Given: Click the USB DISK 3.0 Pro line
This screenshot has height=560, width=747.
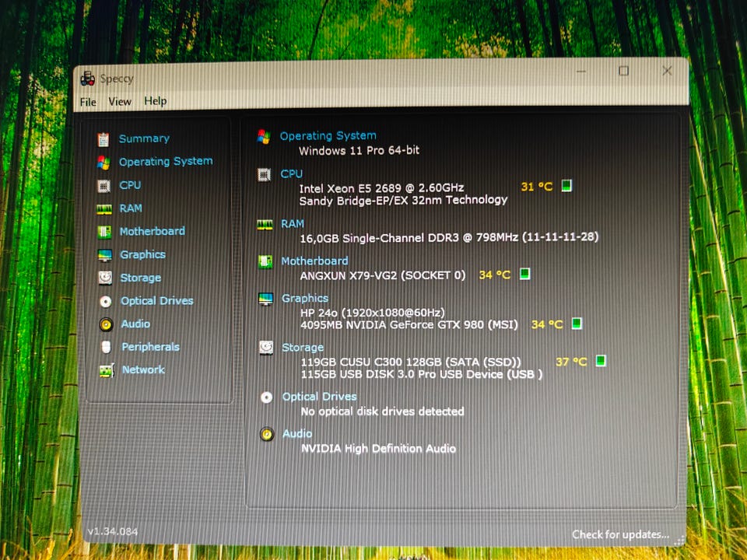Looking at the screenshot, I should click(422, 375).
